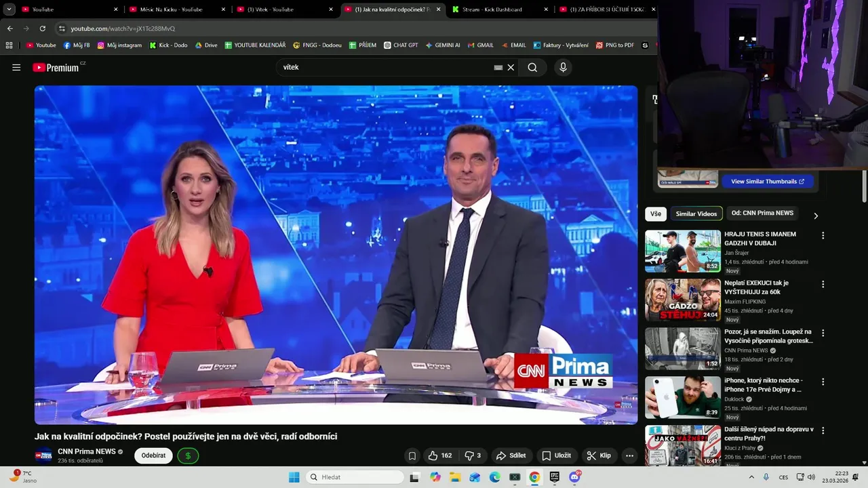Click the bookmark icon beside like button
Viewport: 868px width, 488px height.
click(412, 455)
